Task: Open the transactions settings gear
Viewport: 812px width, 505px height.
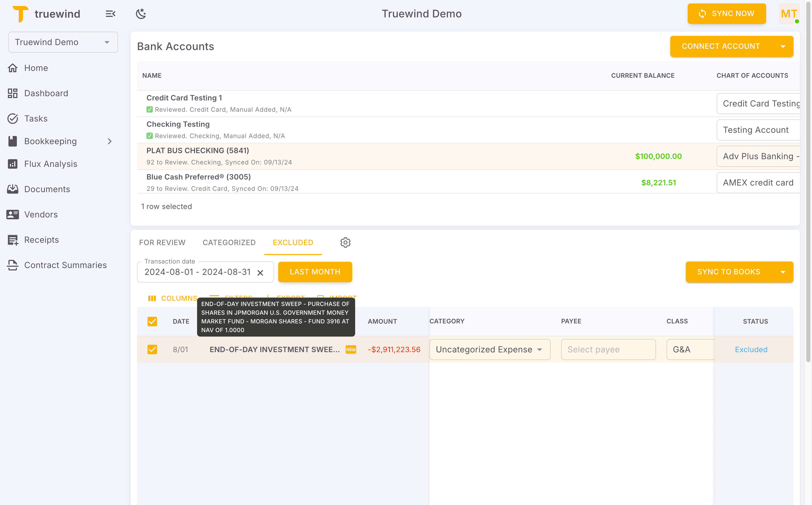Action: click(345, 242)
